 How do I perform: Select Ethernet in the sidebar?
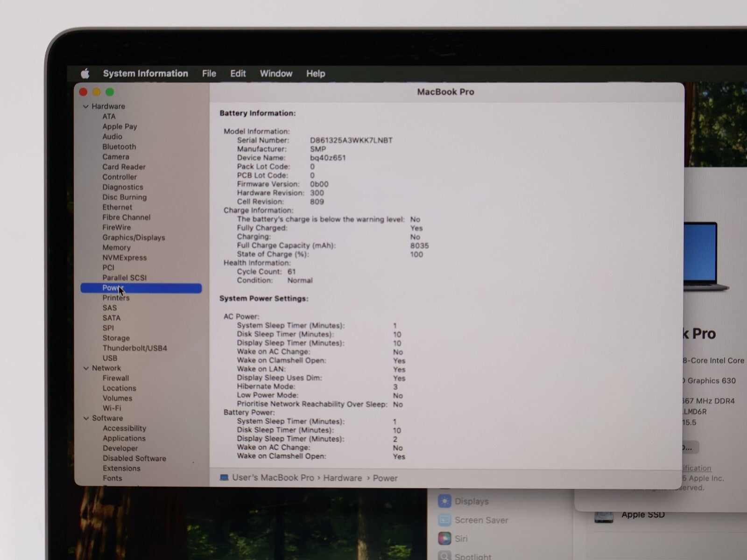point(117,207)
